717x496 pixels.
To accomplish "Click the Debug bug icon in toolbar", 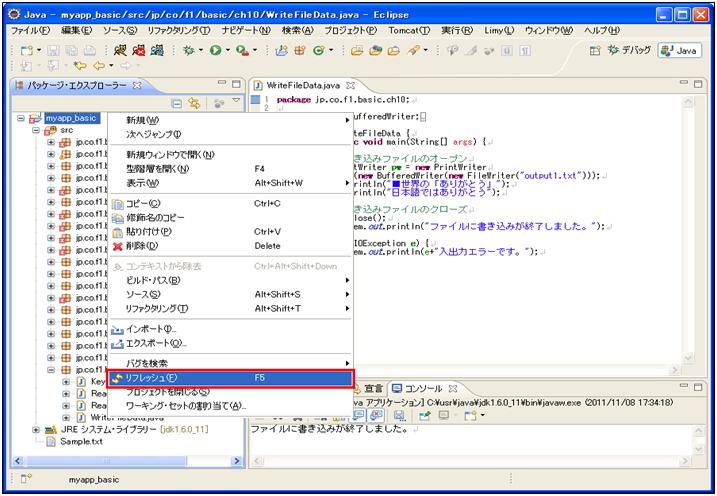I will pos(190,50).
